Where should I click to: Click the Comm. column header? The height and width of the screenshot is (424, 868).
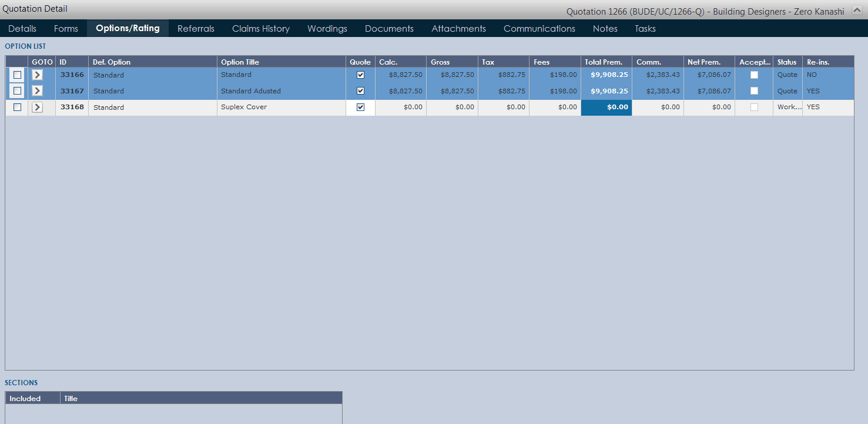658,62
